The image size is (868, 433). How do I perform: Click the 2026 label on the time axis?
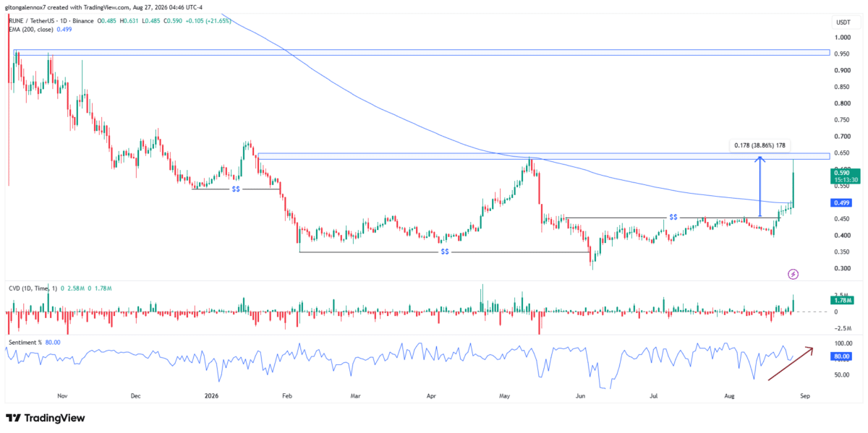click(211, 396)
